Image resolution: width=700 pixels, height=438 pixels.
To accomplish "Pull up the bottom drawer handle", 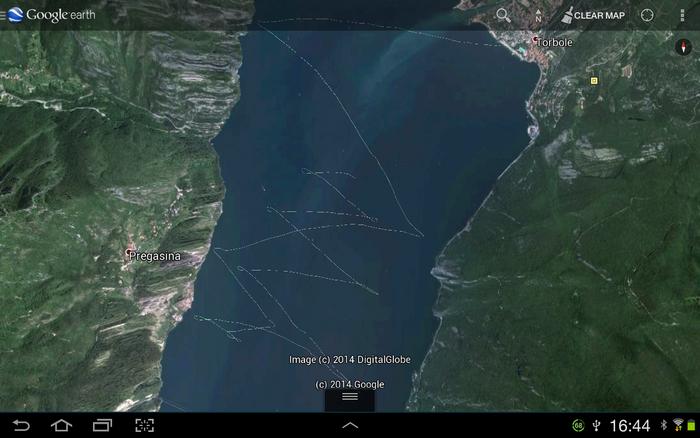I will (350, 397).
